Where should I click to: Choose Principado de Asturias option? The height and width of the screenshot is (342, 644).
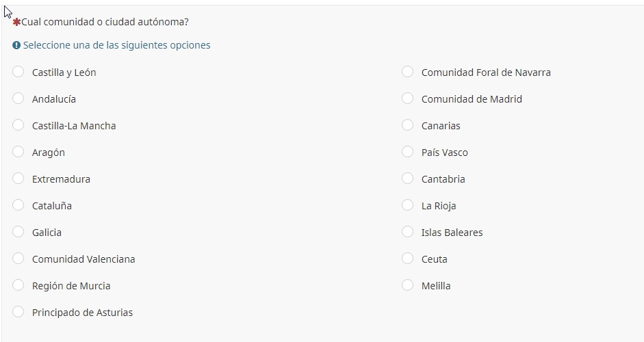coord(18,312)
